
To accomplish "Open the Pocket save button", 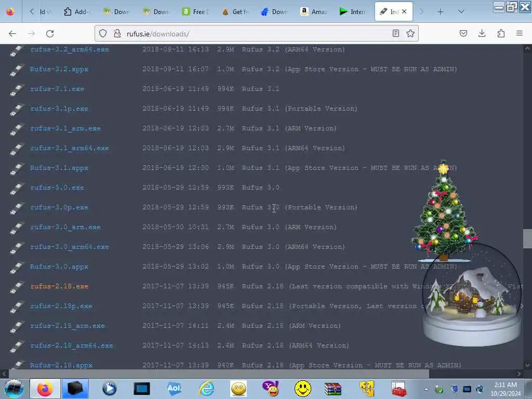I will click(463, 33).
